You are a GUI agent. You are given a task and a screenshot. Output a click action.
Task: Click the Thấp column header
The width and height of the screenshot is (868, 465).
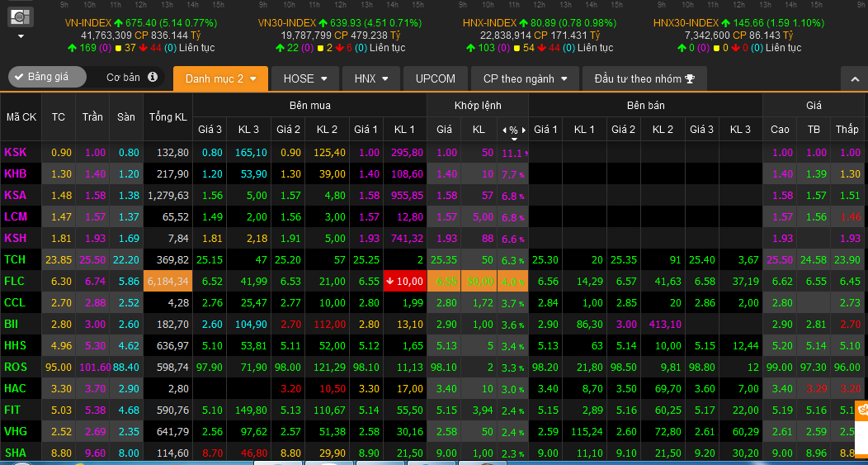[847, 130]
